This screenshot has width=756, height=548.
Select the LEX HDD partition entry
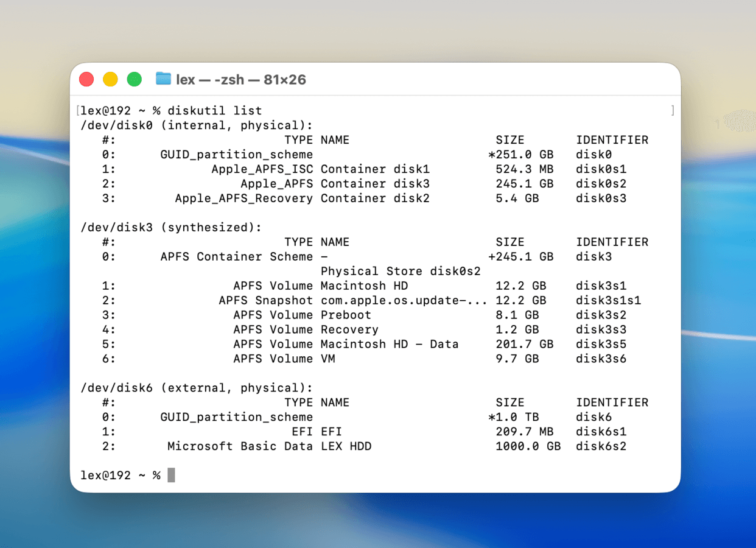(x=347, y=446)
